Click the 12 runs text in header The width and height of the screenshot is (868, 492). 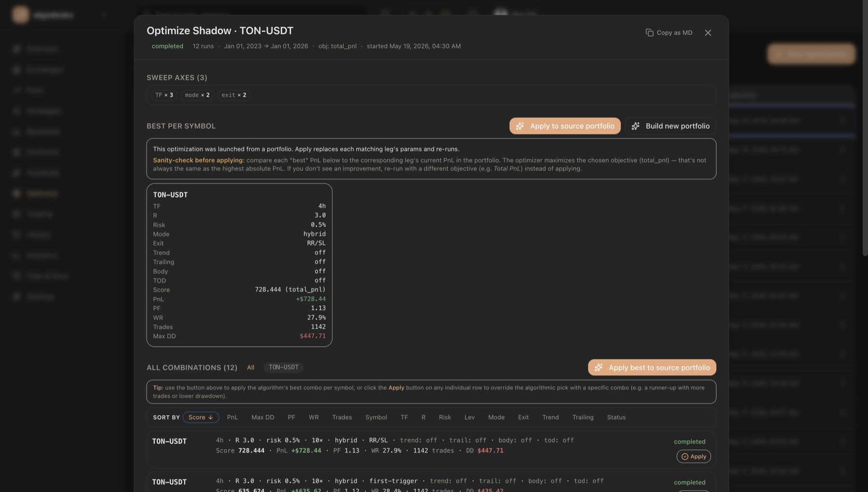coord(203,46)
